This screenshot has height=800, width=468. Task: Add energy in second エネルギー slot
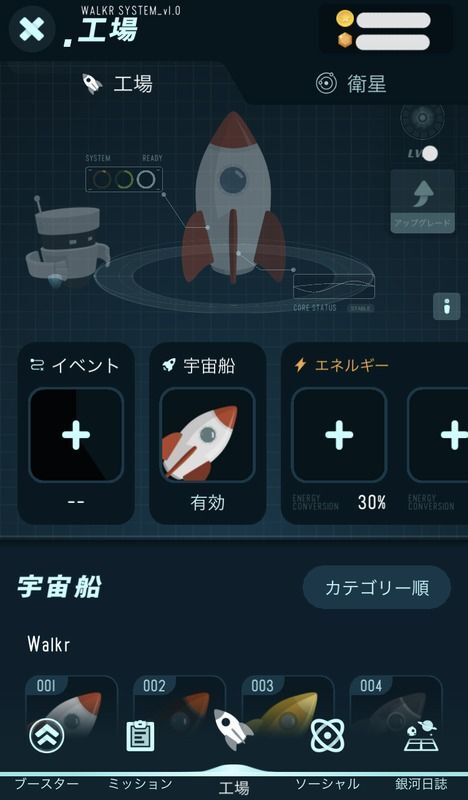click(x=438, y=435)
